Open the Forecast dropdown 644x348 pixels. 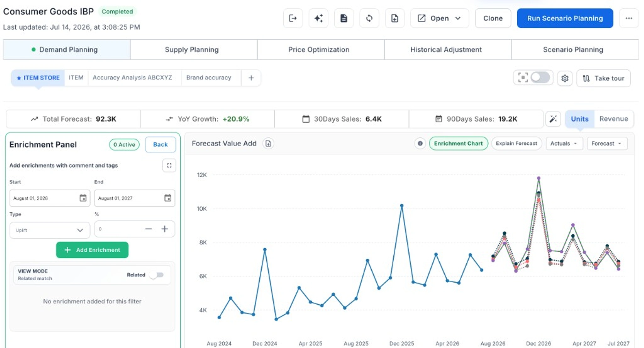607,143
